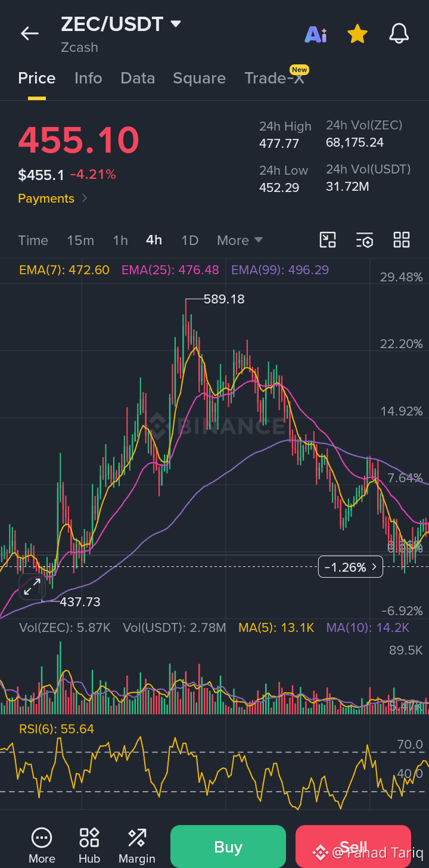Switch to the Data tab

tap(138, 78)
